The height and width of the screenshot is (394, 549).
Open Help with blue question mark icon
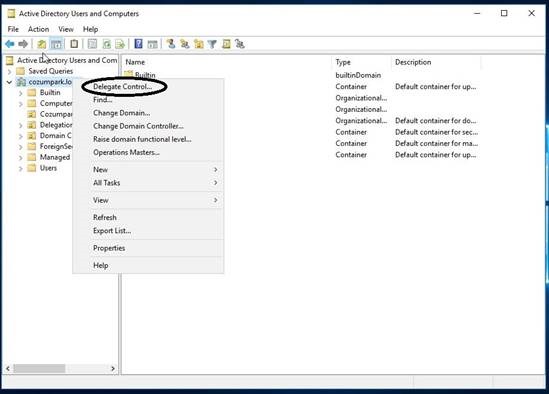tap(139, 44)
